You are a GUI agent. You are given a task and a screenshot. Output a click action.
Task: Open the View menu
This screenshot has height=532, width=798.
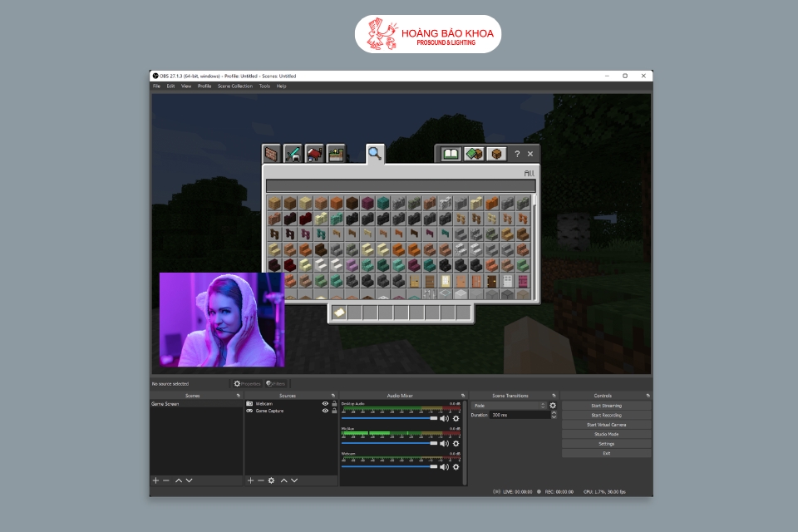tap(186, 86)
